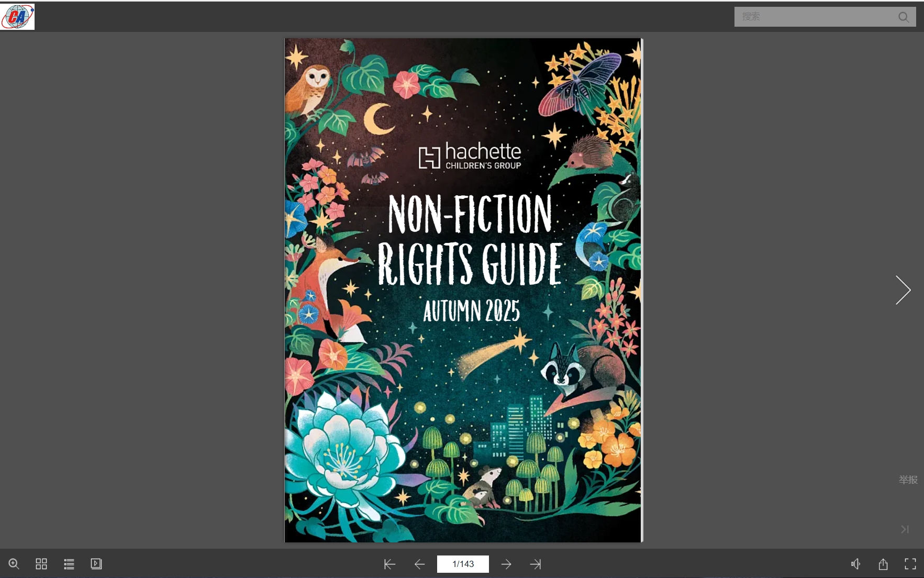Jump to the last page

point(536,564)
